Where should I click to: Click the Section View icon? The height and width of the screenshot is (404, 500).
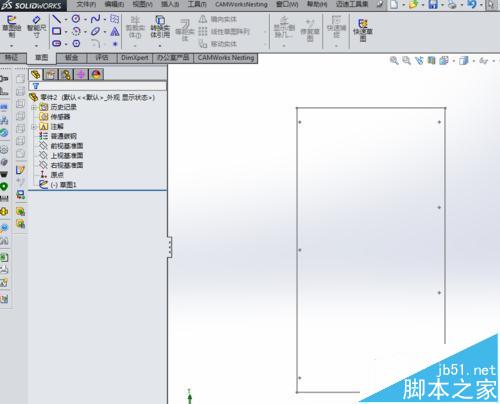(432, 60)
